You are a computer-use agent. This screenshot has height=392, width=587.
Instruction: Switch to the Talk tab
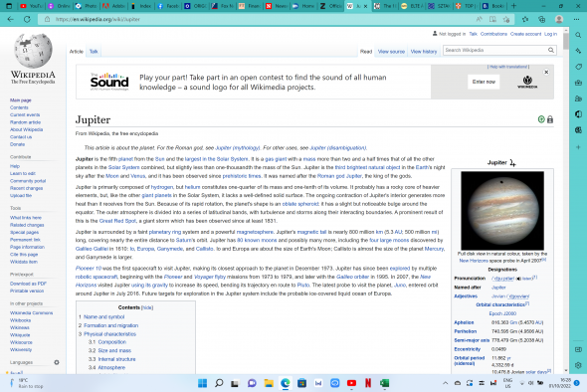click(94, 52)
